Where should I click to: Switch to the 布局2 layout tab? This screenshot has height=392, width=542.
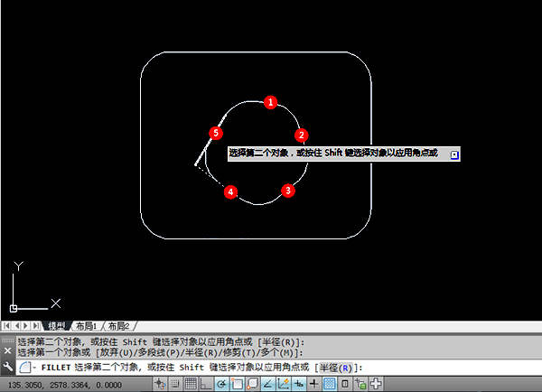(x=118, y=326)
